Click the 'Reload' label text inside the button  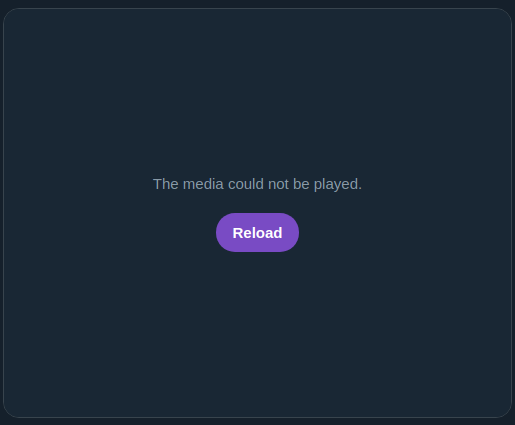click(x=257, y=233)
